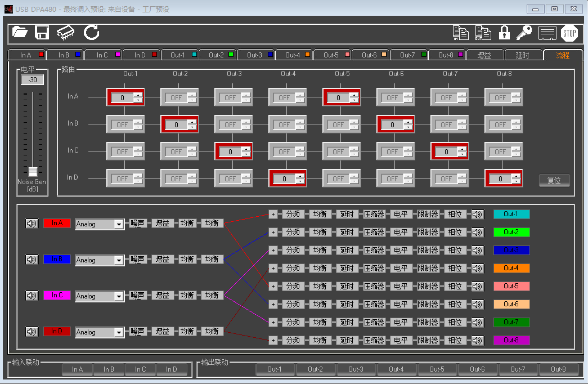Switch to In A tab
The width and height of the screenshot is (588, 384).
[26, 55]
